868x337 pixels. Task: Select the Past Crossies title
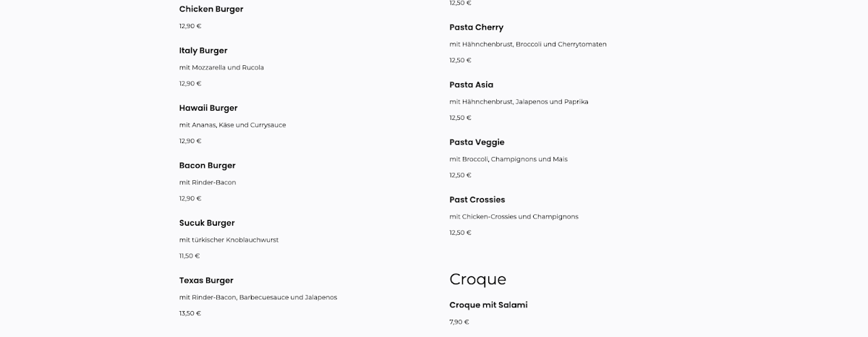(x=477, y=200)
